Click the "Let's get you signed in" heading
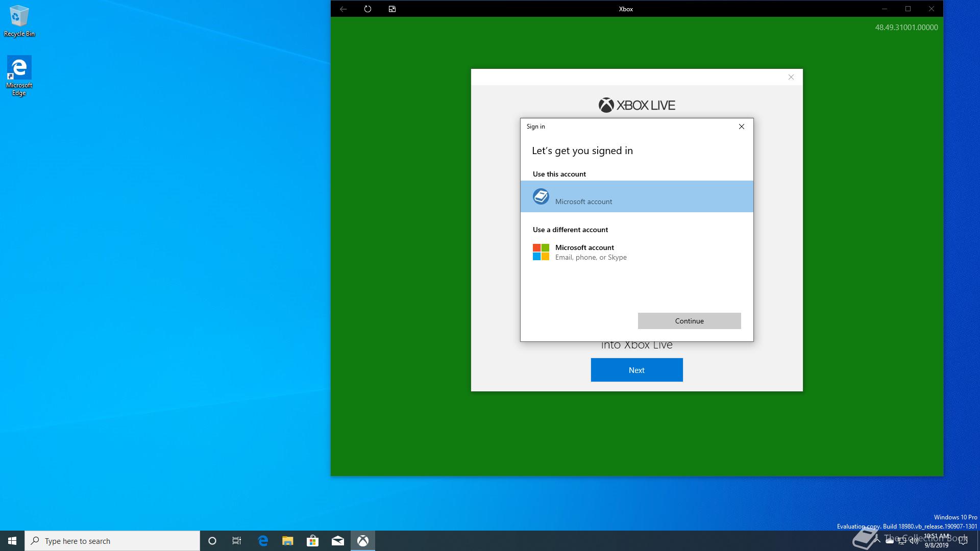 coord(582,151)
